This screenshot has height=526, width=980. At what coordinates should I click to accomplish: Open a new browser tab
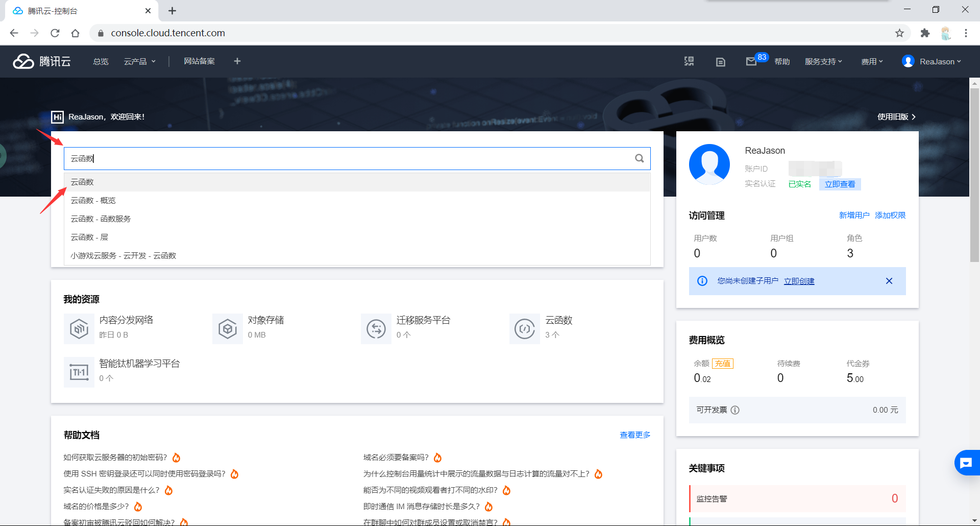pyautogui.click(x=172, y=11)
